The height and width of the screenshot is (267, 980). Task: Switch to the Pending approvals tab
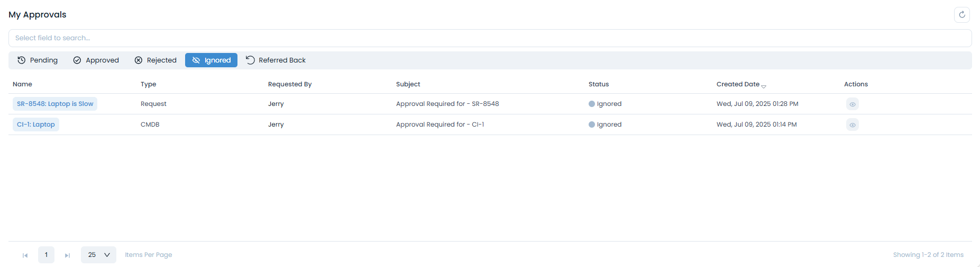click(x=38, y=60)
